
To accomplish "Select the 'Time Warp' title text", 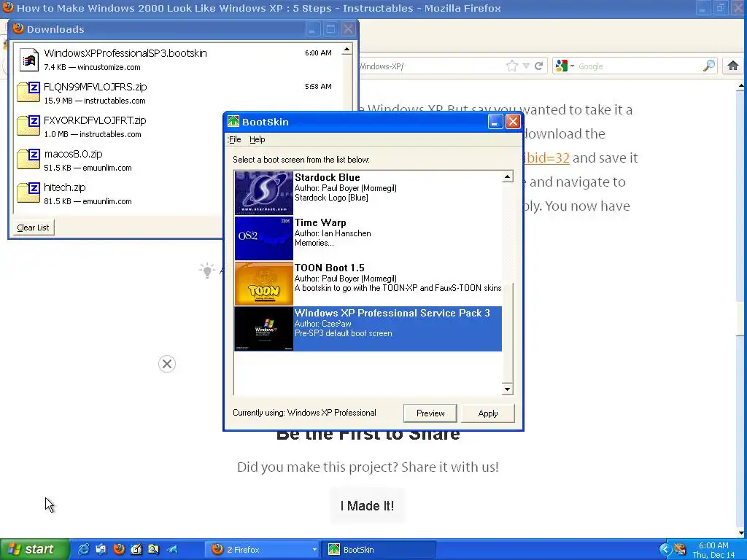I will pos(320,223).
